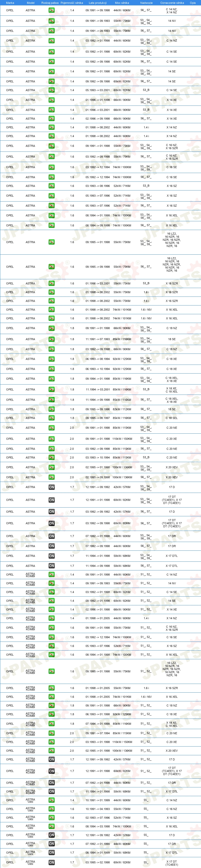Click the Marka column header
Image resolution: width=201 pixels, height=868 pixels.
10,3
